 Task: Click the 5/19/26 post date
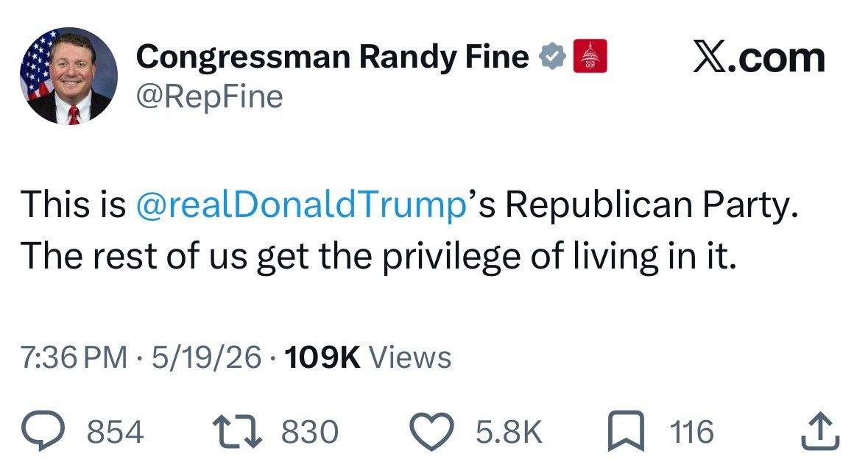[x=206, y=357]
